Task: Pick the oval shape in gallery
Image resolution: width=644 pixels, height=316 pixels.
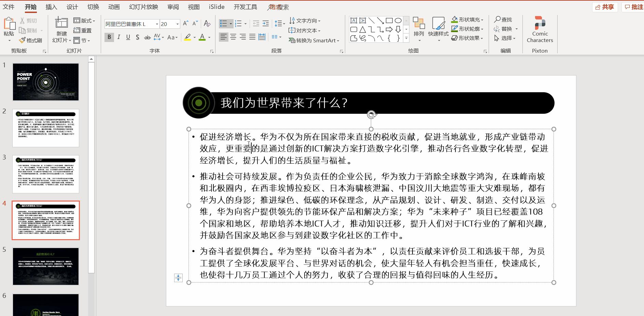Action: coord(398,20)
